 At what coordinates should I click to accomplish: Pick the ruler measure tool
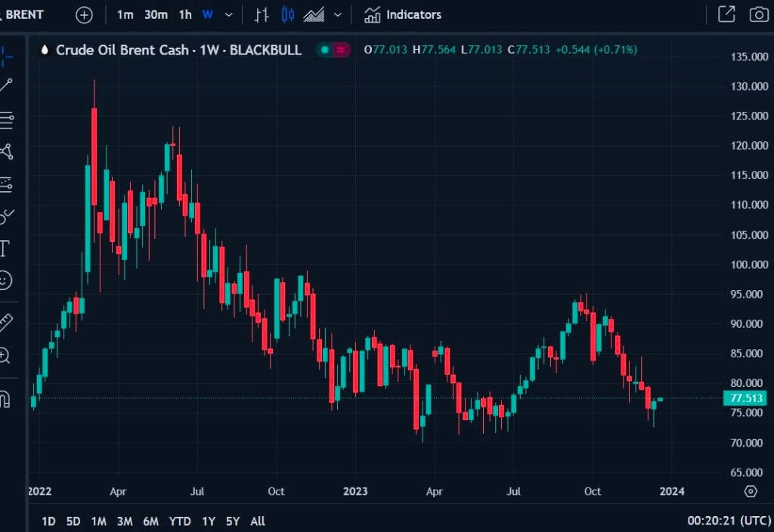coord(5,323)
